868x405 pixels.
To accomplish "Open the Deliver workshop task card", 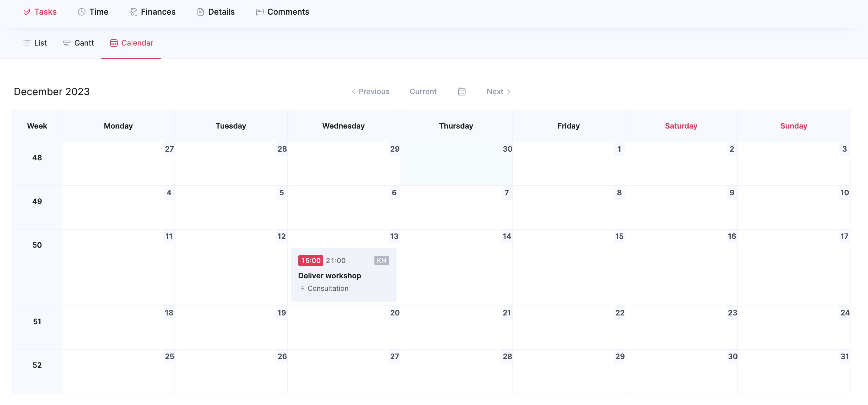I will pyautogui.click(x=343, y=275).
